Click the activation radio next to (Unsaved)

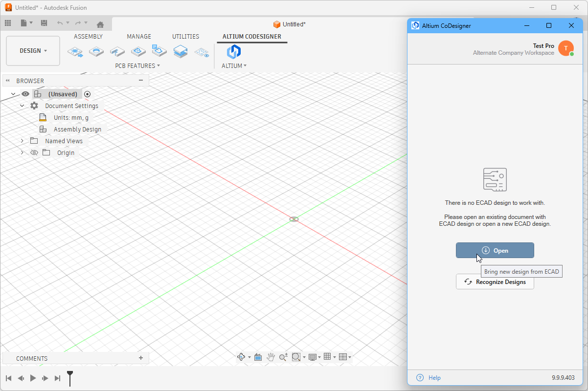point(87,93)
